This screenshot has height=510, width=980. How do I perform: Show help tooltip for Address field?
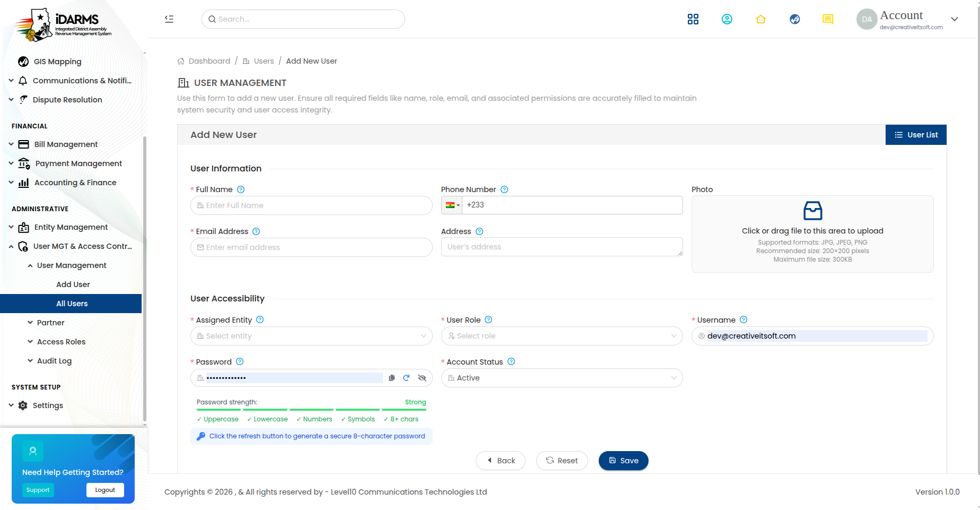[479, 231]
